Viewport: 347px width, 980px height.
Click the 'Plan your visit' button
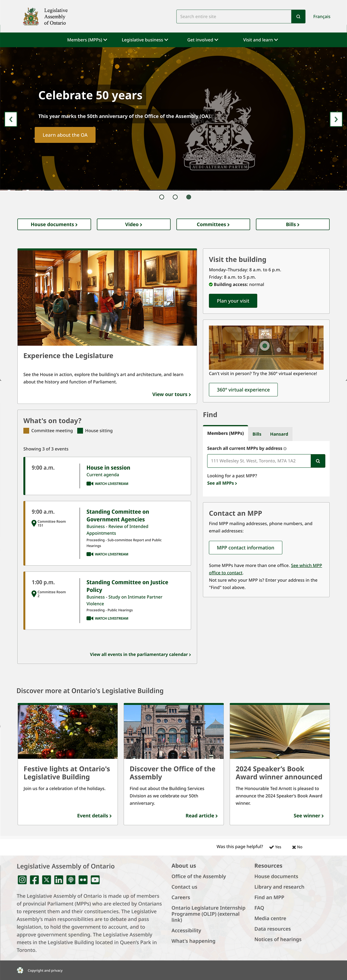tap(233, 301)
